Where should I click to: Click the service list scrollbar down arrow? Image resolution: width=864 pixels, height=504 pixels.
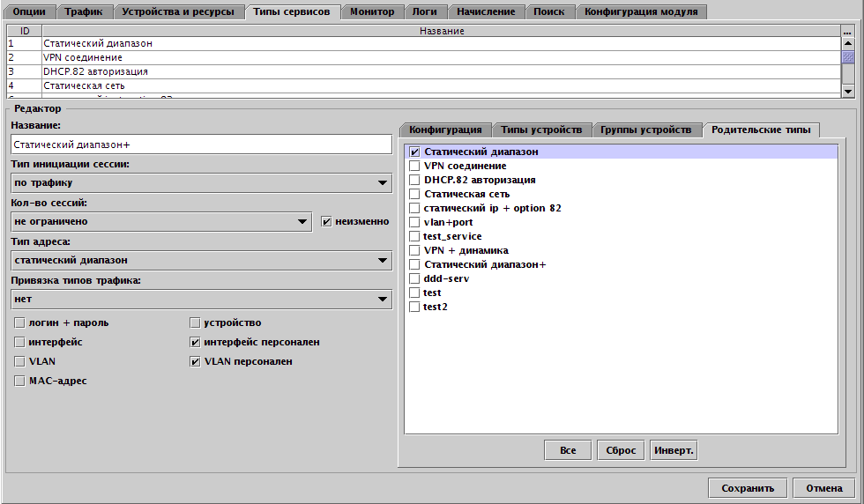click(848, 91)
